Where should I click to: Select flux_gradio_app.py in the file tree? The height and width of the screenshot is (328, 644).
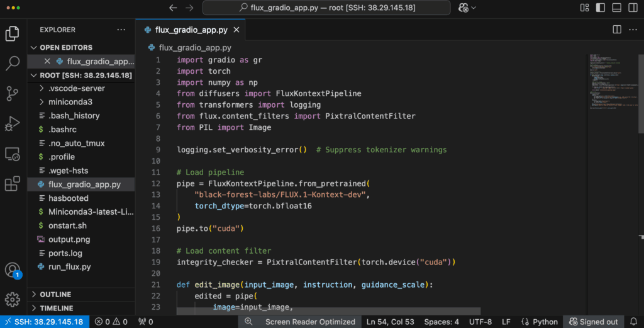(81, 184)
